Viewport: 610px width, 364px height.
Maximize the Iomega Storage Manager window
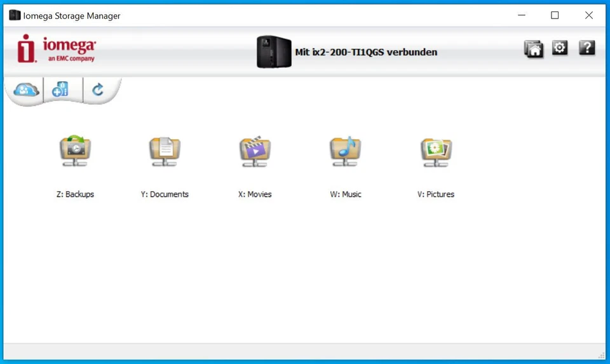(555, 15)
